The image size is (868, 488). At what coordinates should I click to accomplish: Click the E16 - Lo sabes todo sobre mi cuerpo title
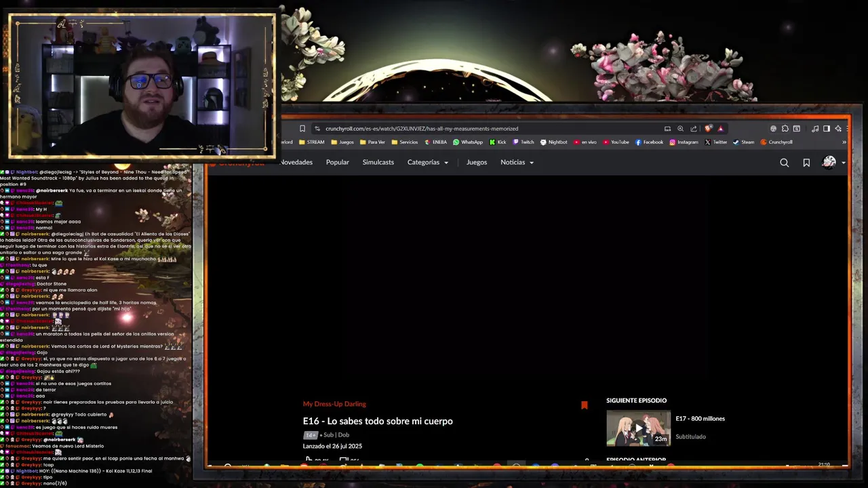point(378,421)
